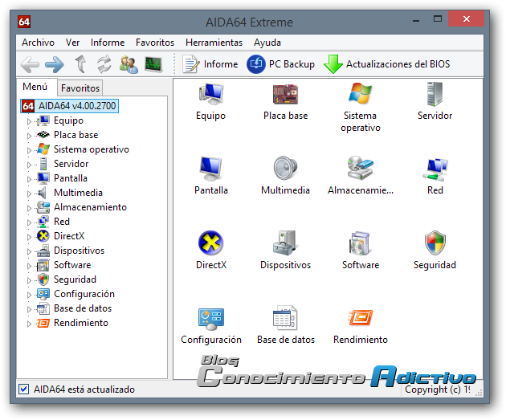Open the Seguridad shield icon in pane

point(435,243)
